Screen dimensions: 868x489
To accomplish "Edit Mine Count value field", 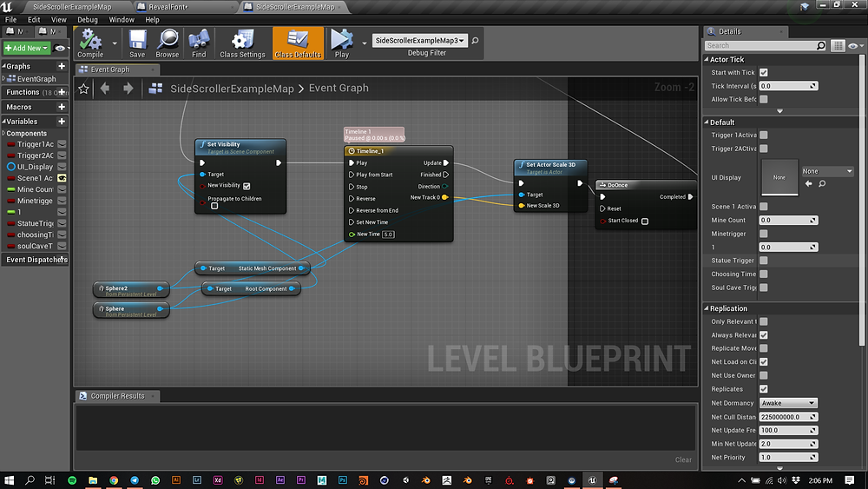I will pos(788,220).
